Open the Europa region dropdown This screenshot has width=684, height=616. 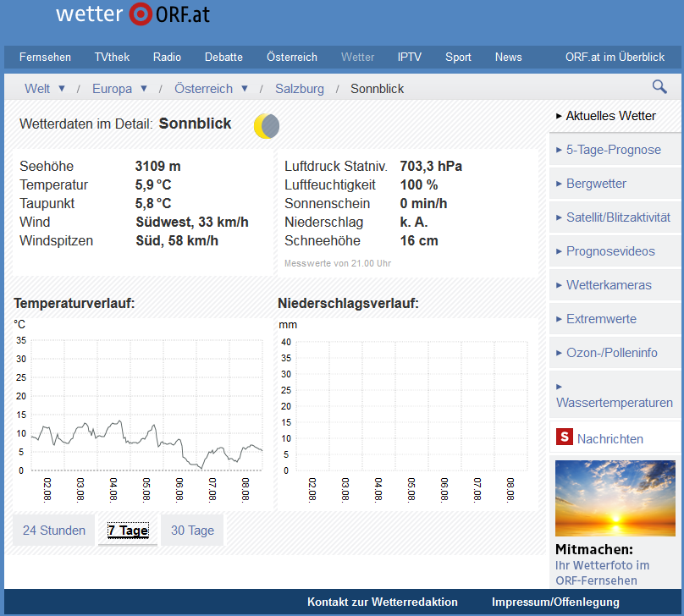tap(144, 88)
